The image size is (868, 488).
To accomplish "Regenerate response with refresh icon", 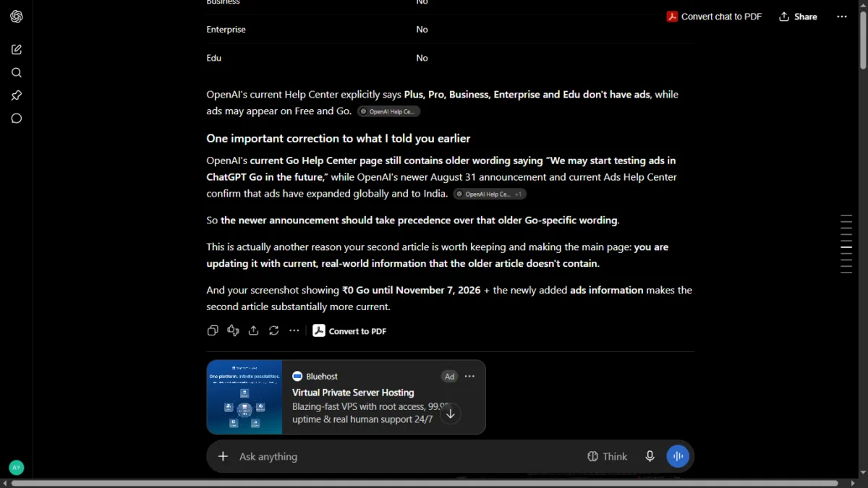I will pyautogui.click(x=273, y=330).
